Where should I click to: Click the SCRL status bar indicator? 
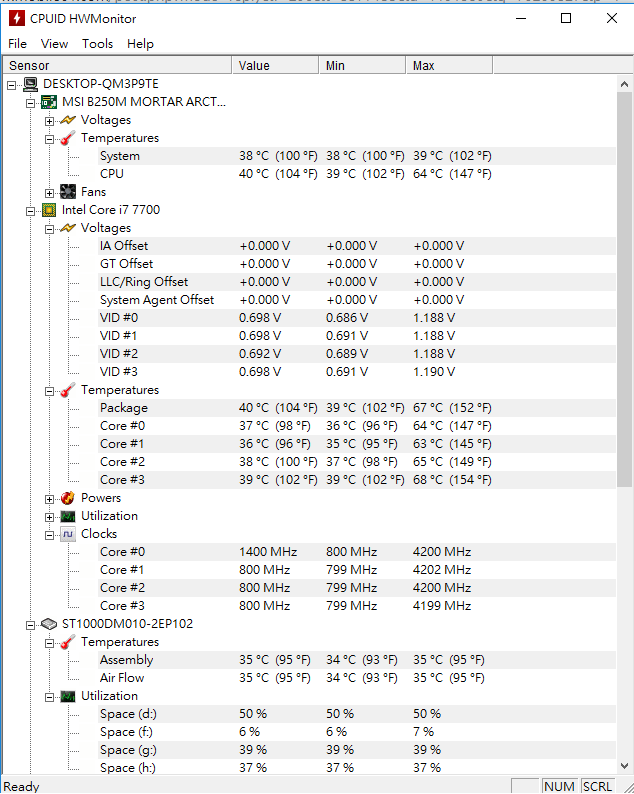pos(598,786)
